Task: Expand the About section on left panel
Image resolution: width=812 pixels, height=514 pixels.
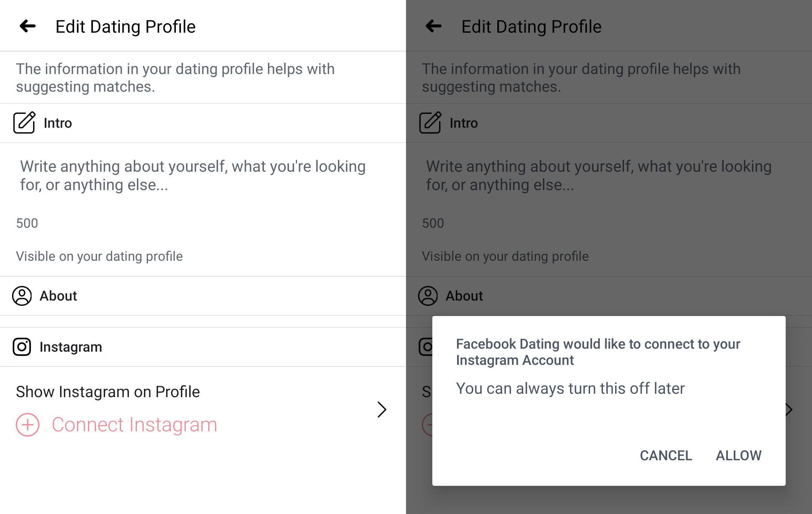Action: tap(203, 296)
